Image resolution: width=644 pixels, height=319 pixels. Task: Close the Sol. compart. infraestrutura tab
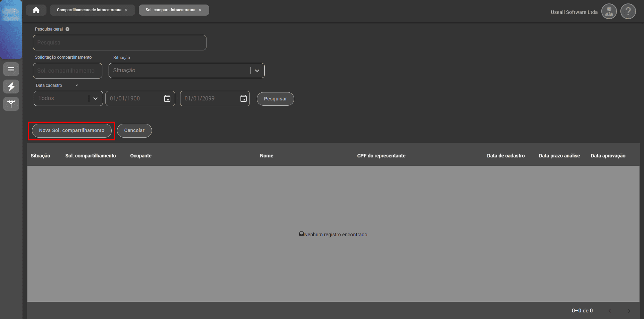click(200, 10)
